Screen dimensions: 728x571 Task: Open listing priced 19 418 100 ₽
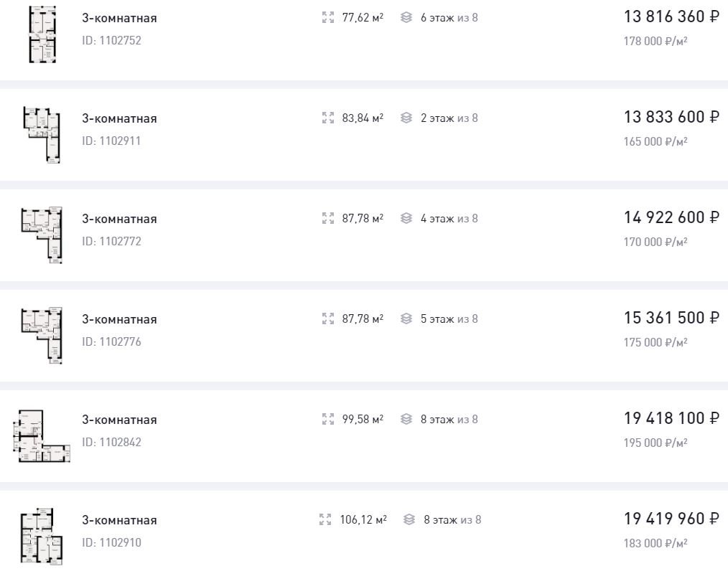671,418
